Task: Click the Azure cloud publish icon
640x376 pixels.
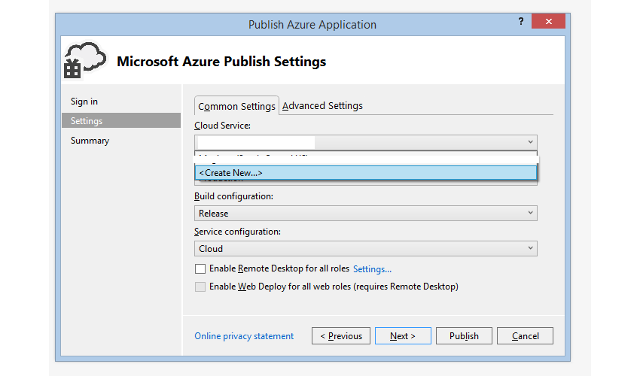Action: (x=85, y=60)
